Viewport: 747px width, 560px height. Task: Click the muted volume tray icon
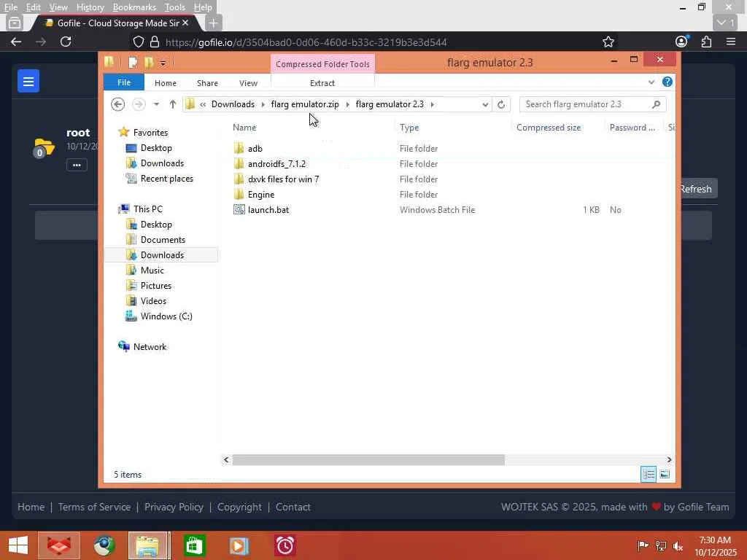pos(678,545)
